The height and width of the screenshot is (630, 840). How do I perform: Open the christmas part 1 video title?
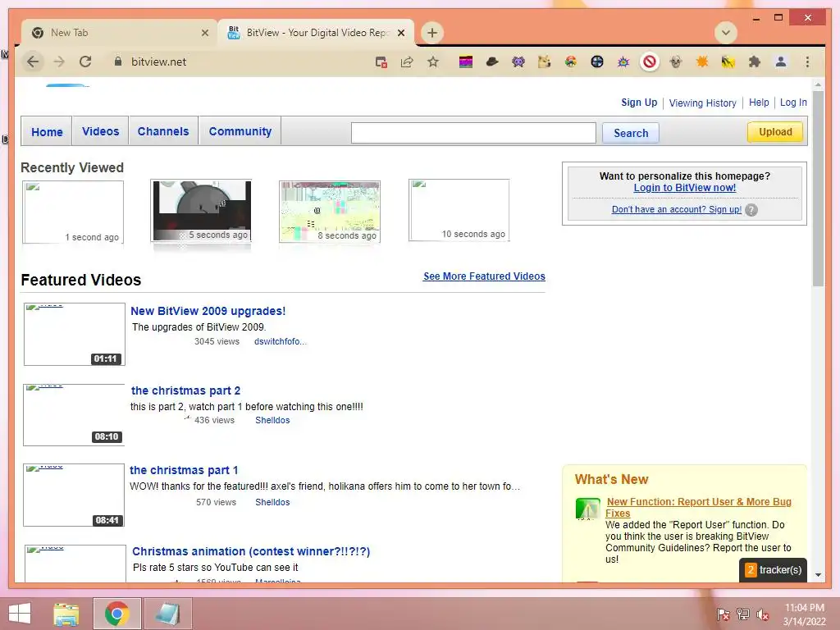click(184, 470)
